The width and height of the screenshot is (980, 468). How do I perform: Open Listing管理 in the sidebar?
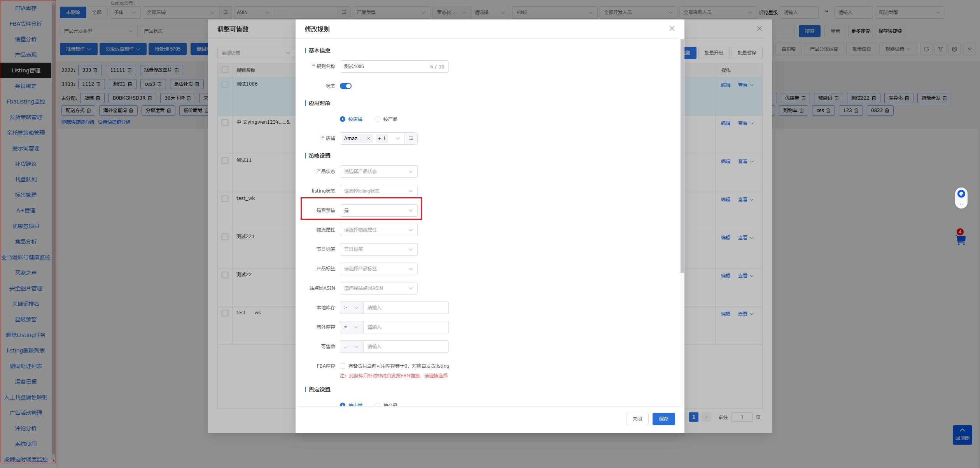(x=26, y=70)
